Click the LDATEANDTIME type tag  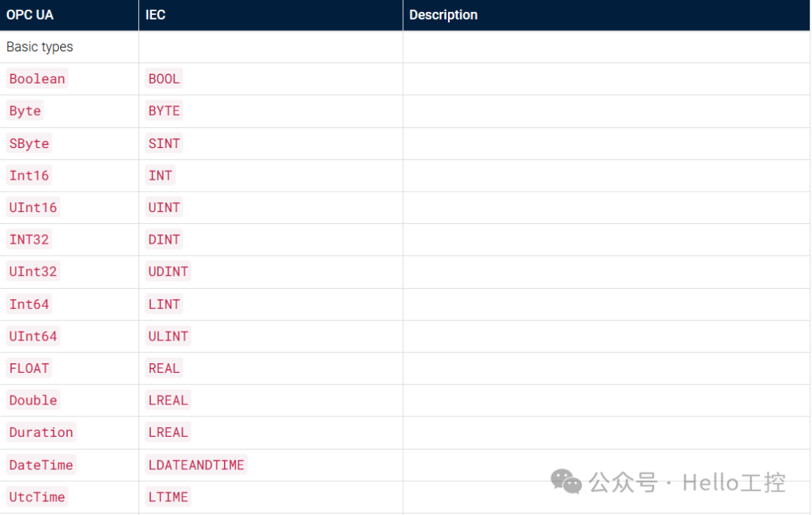[196, 465]
